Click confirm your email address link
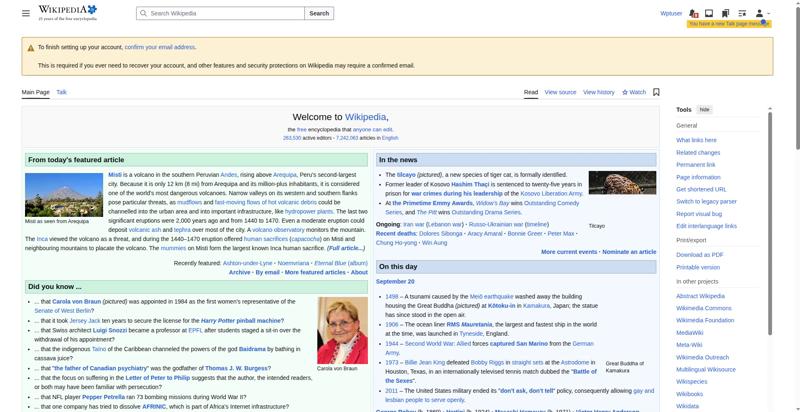Viewport: 800px width, 412px height. (160, 47)
